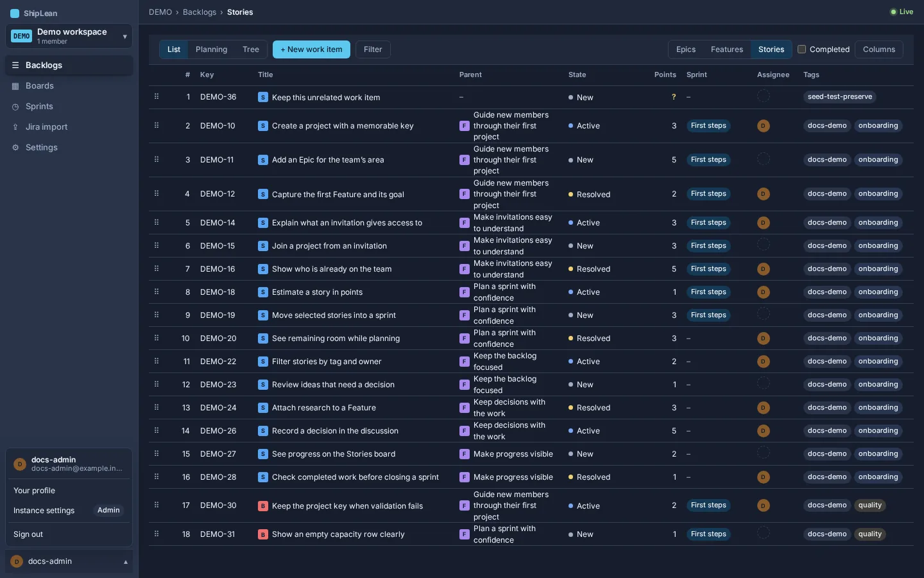Click the assignee avatar for DEMO-26
This screenshot has height=578, width=924.
[764, 431]
